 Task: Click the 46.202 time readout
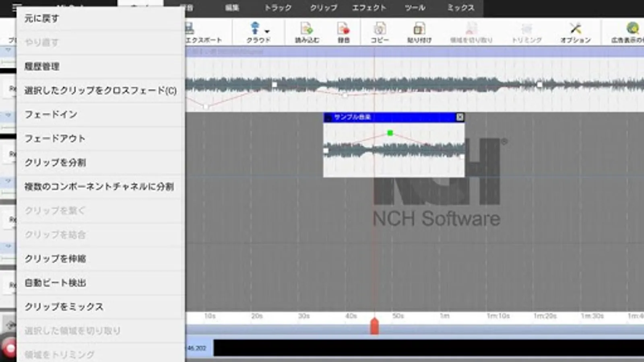point(197,348)
